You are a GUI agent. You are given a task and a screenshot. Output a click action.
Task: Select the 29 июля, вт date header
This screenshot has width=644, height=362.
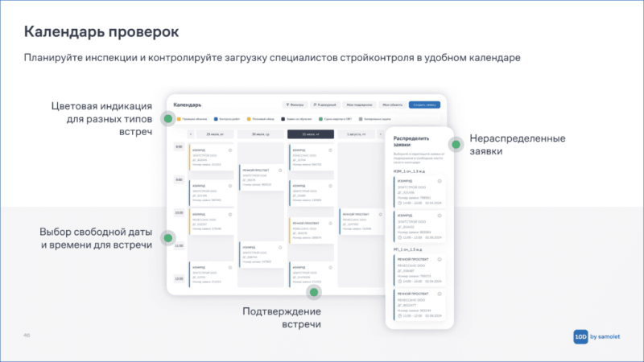coord(215,134)
